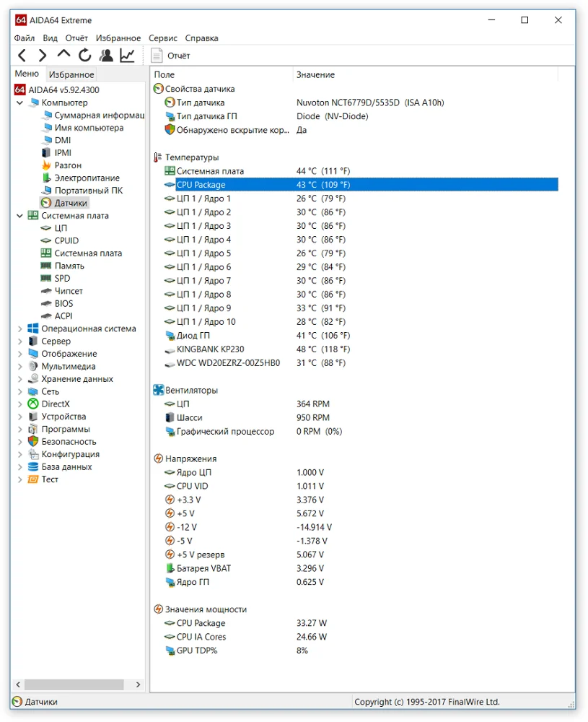Viewport: 588px width, 722px height.
Task: Expand the Сеть node
Action: [19, 391]
